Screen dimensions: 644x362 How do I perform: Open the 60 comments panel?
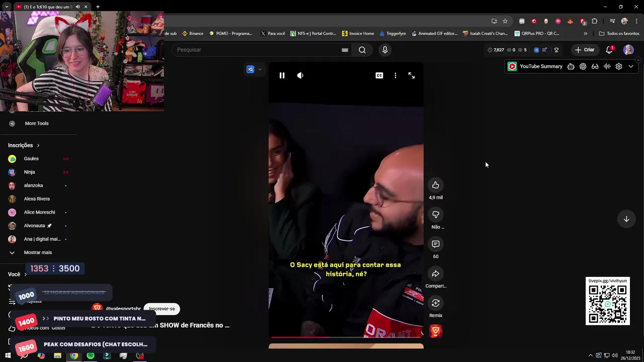pos(436,244)
